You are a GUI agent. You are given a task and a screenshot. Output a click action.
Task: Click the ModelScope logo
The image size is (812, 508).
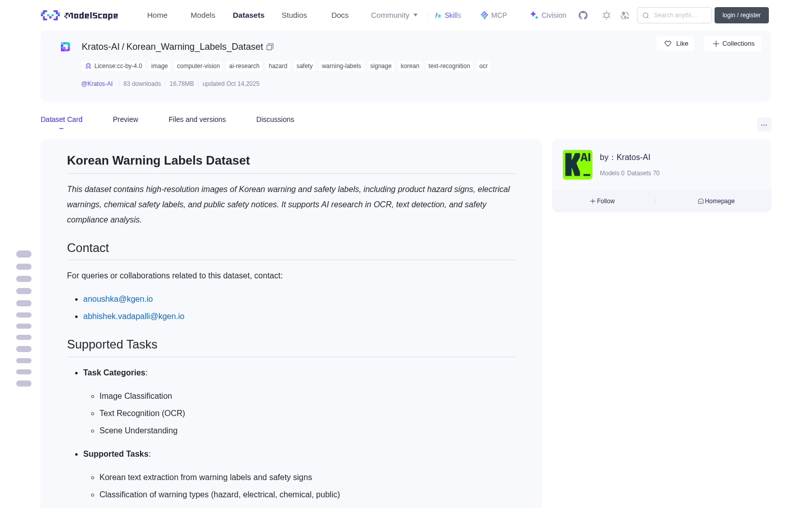[79, 15]
